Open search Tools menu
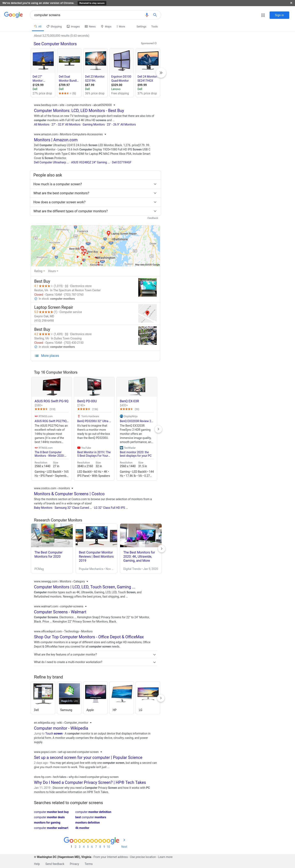This screenshot has width=295, height=868. click(x=154, y=26)
